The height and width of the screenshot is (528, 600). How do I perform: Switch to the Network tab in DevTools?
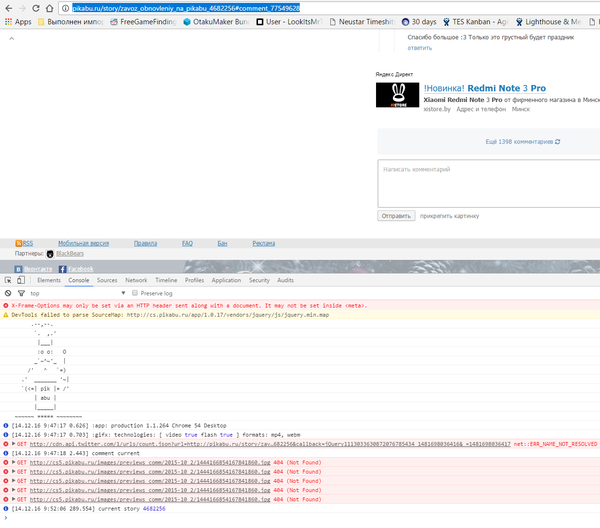[136, 281]
